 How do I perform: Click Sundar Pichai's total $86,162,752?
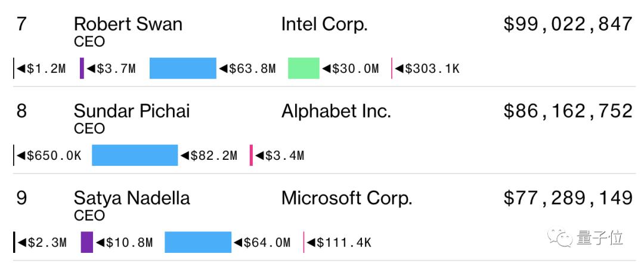point(568,112)
